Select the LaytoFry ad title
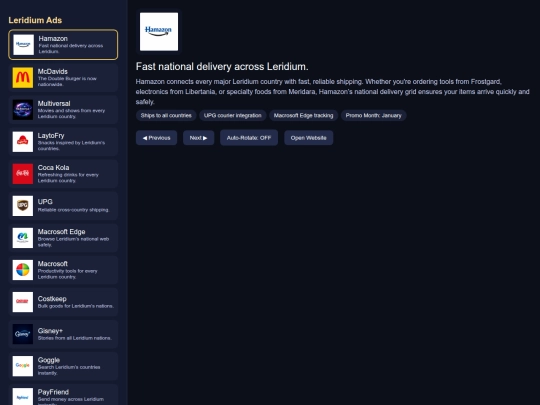540x405 pixels. (x=51, y=135)
